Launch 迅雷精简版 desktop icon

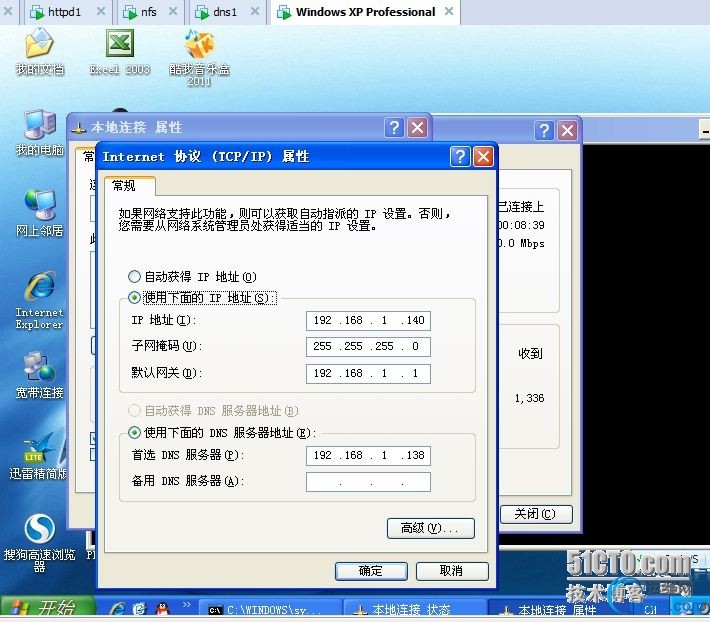[38, 455]
